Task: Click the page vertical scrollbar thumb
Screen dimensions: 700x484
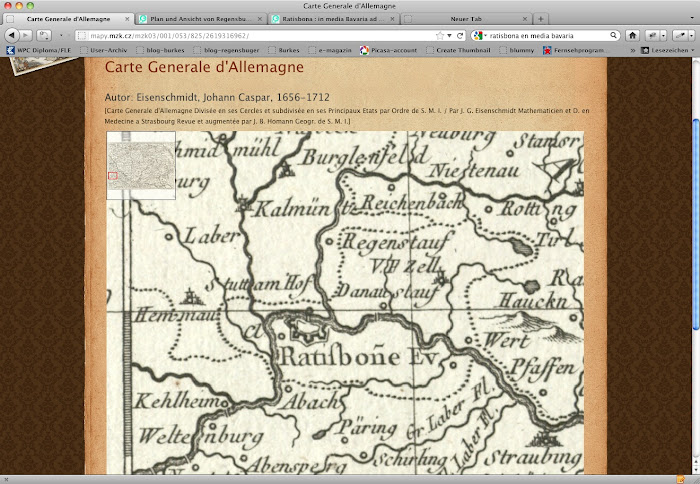Action: [x=696, y=225]
